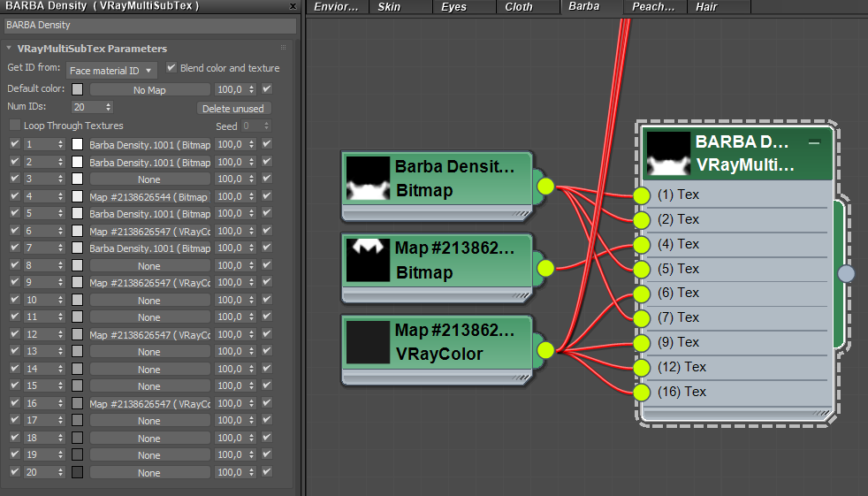The image size is (868, 496).
Task: Click the Default color No Map button
Action: [149, 90]
